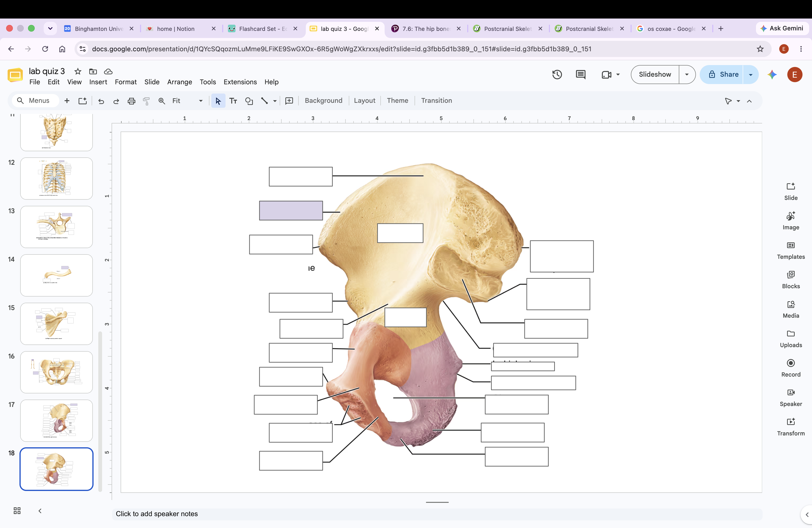Click the Undo arrow icon
812x528 pixels.
click(x=101, y=101)
